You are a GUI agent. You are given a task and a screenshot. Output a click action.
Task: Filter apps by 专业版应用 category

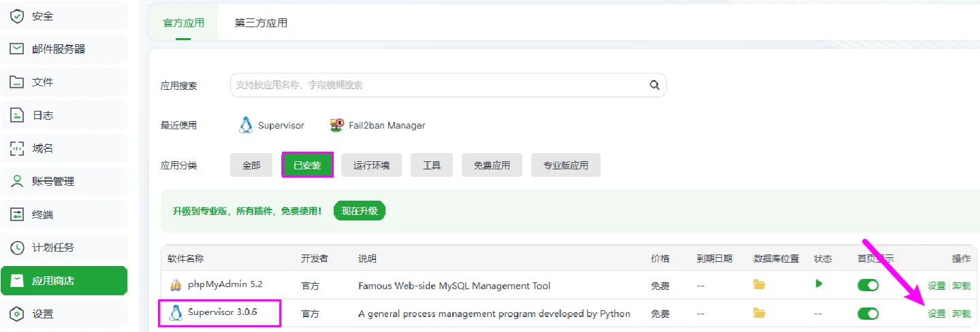tap(566, 165)
